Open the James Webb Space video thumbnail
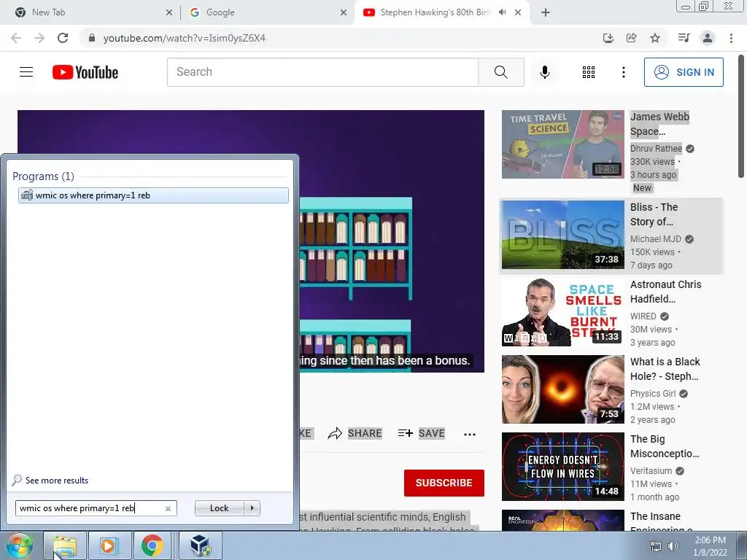 562,144
